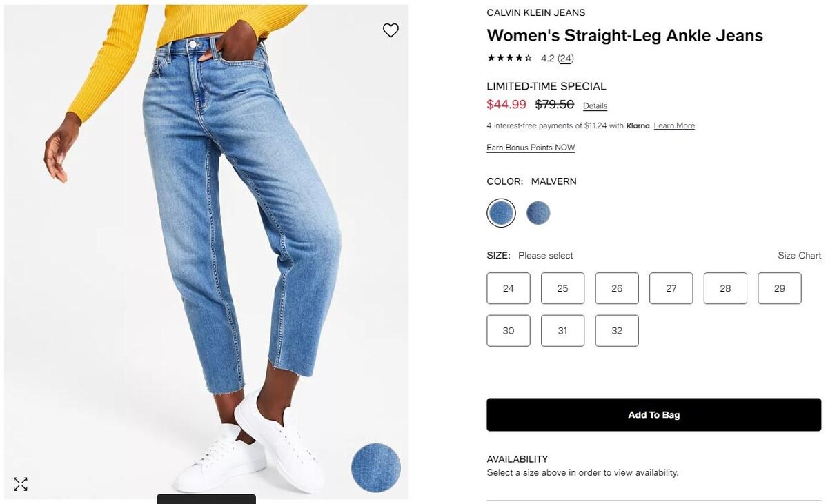The height and width of the screenshot is (504, 828).
Task: Pick size 29
Action: (x=780, y=288)
